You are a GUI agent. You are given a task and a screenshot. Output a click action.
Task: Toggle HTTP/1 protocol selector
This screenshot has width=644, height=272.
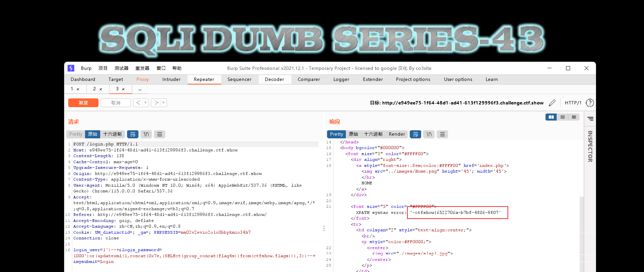[573, 103]
